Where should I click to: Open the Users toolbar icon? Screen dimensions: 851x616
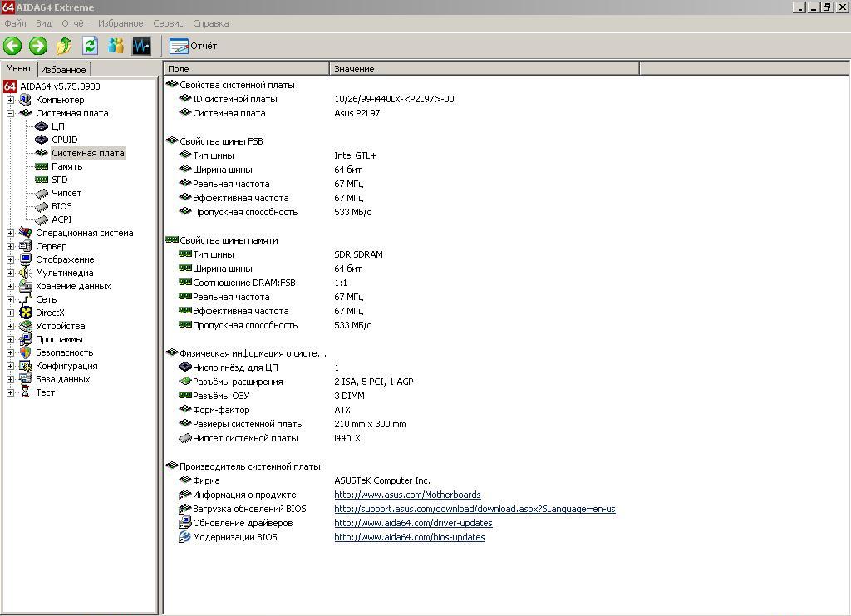[x=116, y=46]
